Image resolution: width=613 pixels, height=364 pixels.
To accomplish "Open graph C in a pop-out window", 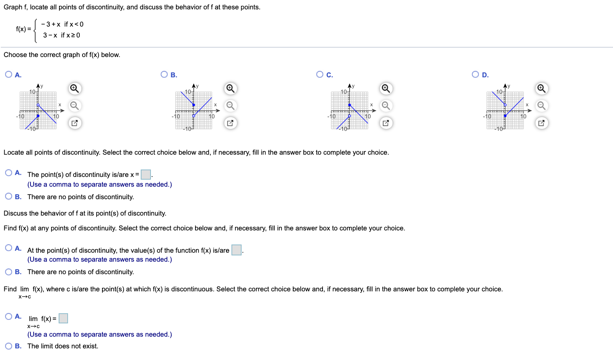I will [x=385, y=123].
